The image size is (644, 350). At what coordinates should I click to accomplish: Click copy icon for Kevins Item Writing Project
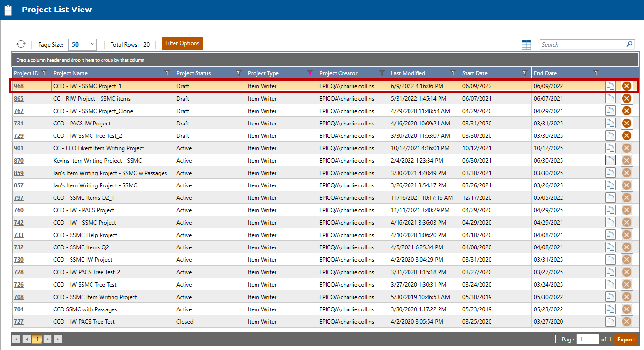610,161
